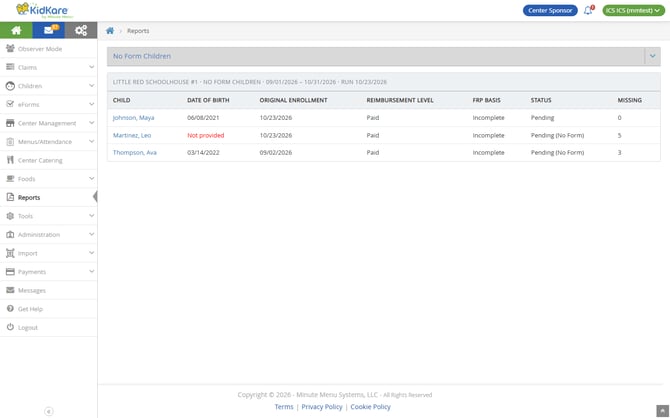Click the Status column header

point(541,100)
